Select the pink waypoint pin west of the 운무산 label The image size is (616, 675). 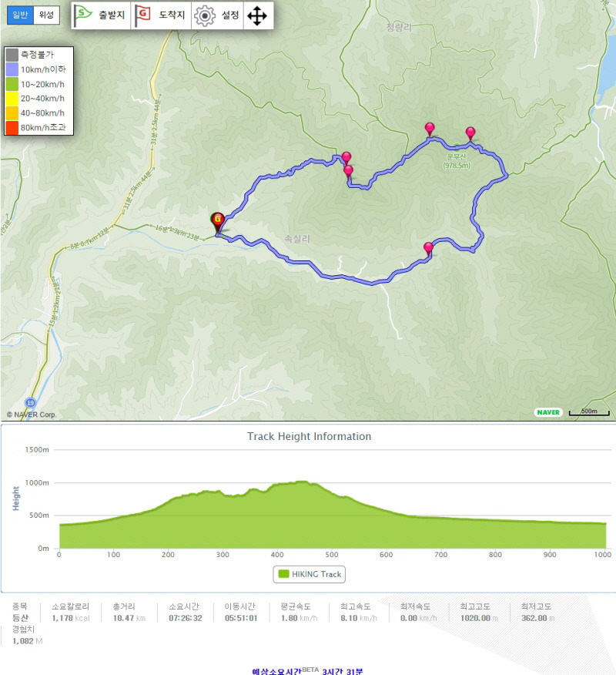430,129
